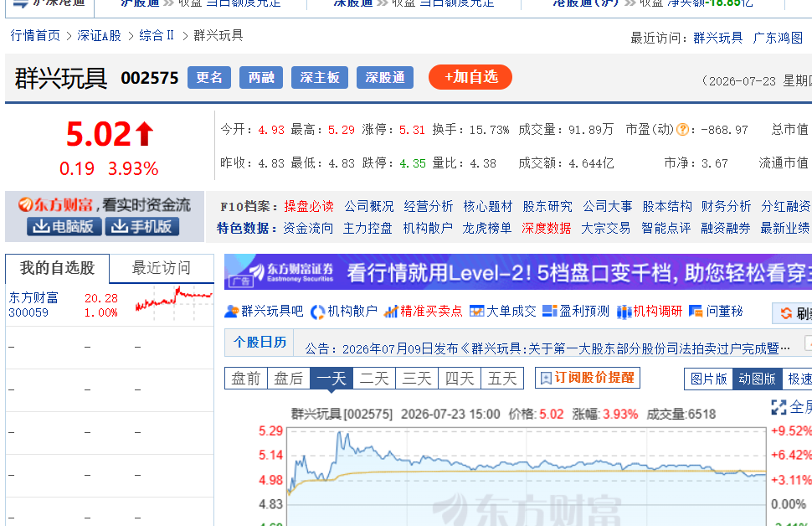Open 股本结构 F10 link
812x526 pixels.
(667, 206)
